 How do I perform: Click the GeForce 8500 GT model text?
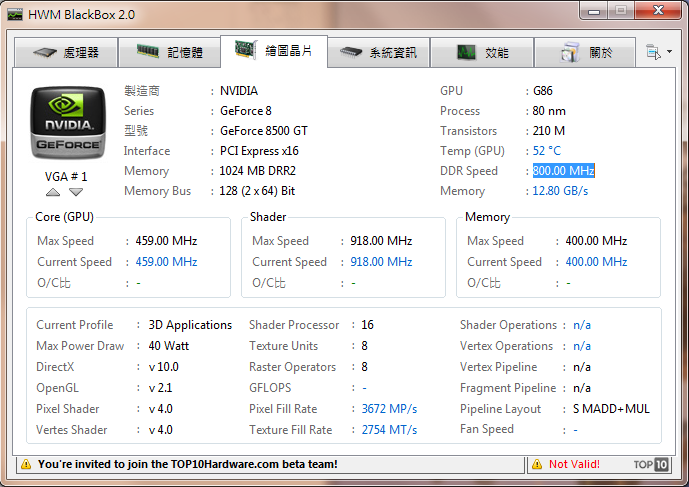click(x=264, y=131)
